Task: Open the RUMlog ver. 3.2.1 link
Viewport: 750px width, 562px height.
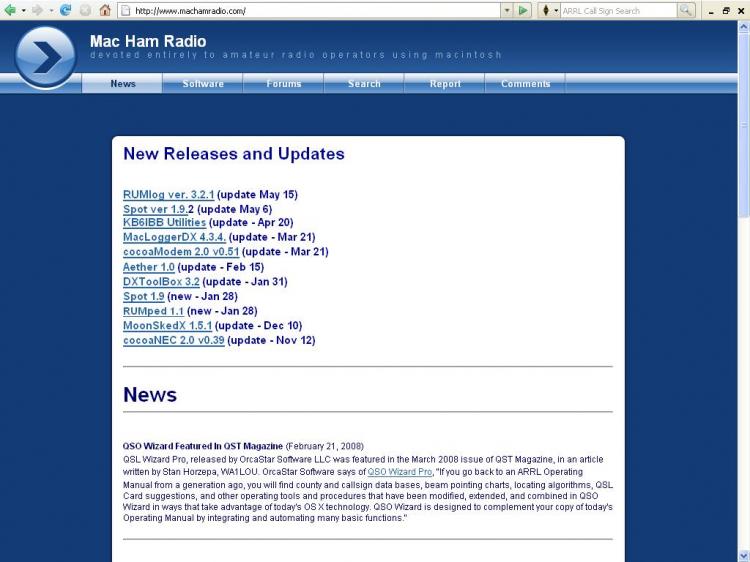Action: pos(168,194)
